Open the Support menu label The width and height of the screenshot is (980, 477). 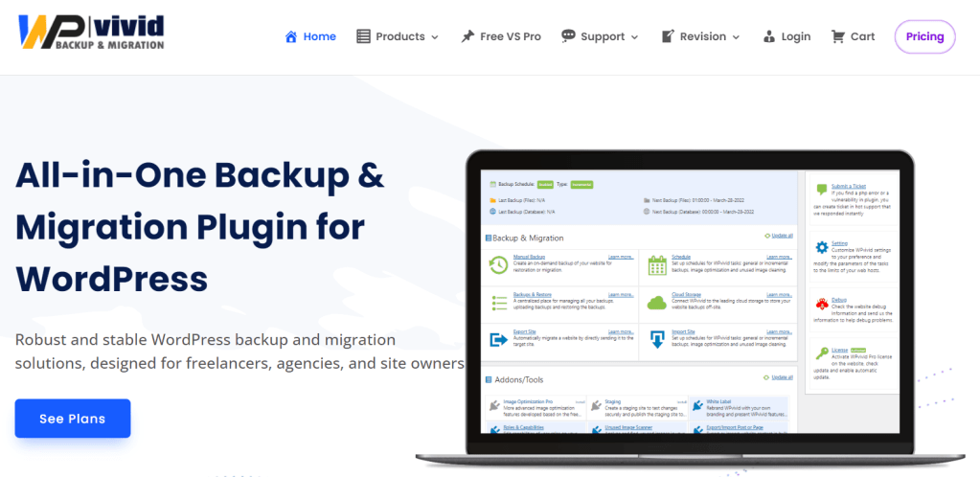click(x=603, y=37)
